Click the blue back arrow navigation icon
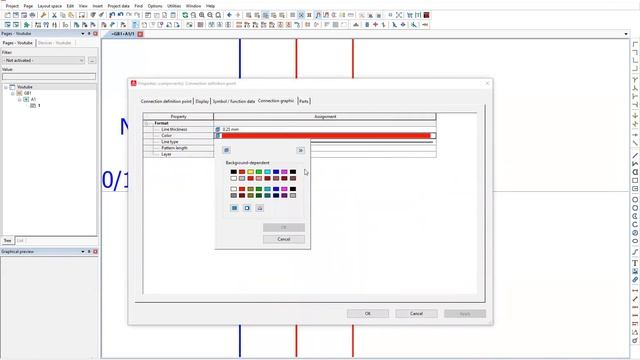 coord(229,15)
